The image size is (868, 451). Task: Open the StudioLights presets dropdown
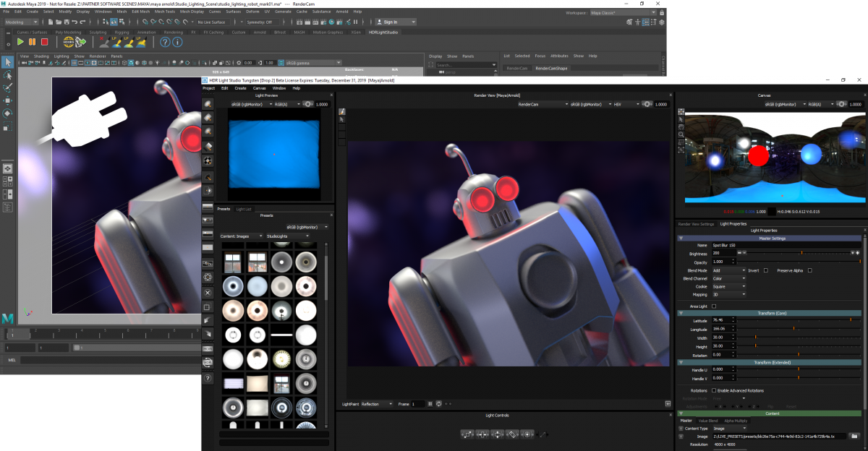pos(288,236)
